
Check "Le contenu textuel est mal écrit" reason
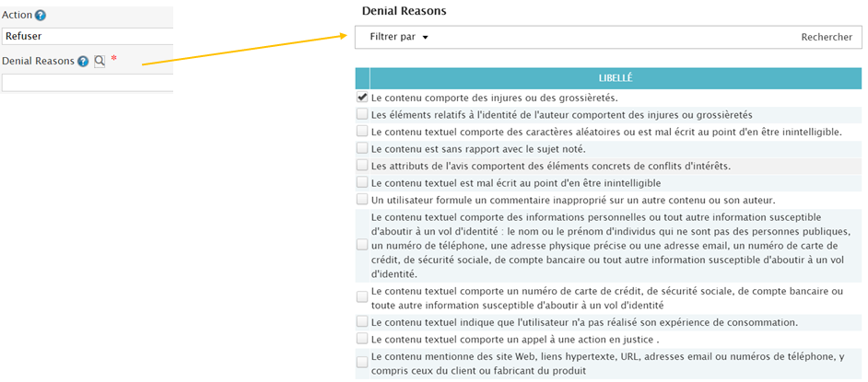[362, 183]
